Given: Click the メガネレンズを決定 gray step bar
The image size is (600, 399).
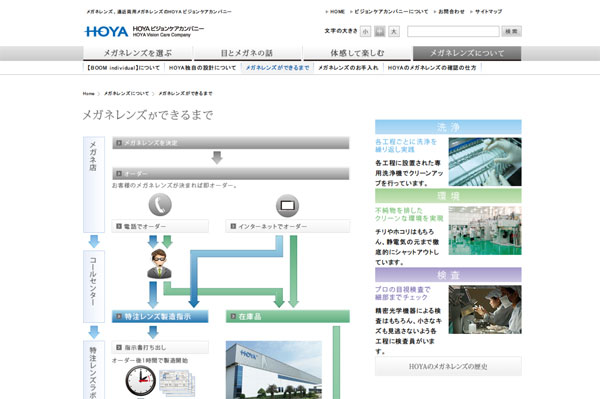Looking at the screenshot, I should click(x=231, y=143).
